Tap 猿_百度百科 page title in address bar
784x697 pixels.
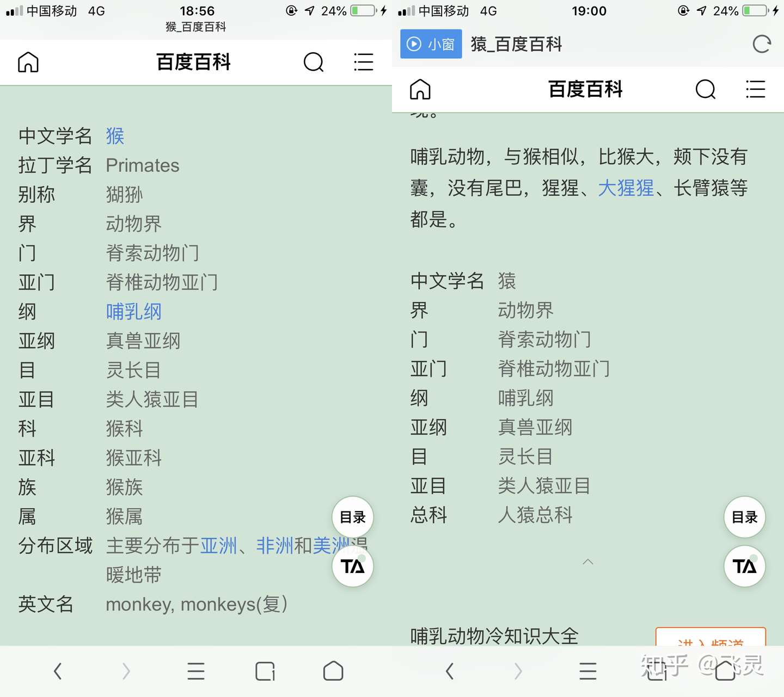point(516,44)
